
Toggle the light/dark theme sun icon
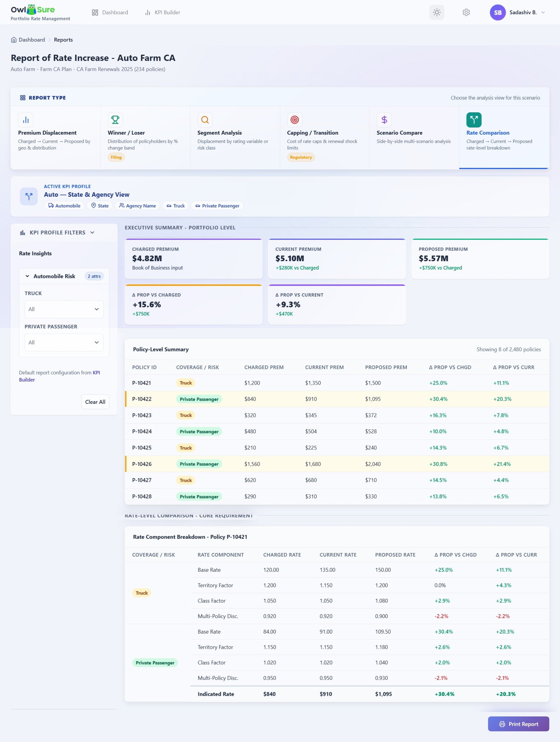click(437, 12)
